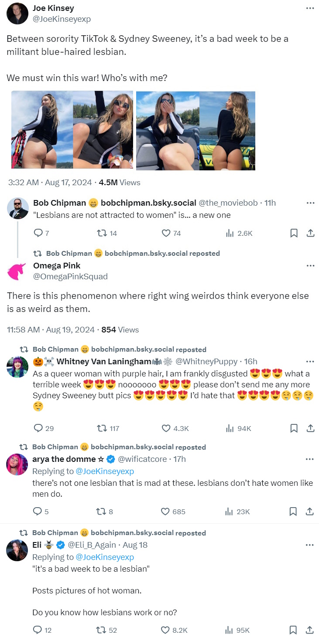Image resolution: width=319 pixels, height=644 pixels.
Task: Open Omega Pink's unicorn profile avatar
Action: [x=17, y=271]
